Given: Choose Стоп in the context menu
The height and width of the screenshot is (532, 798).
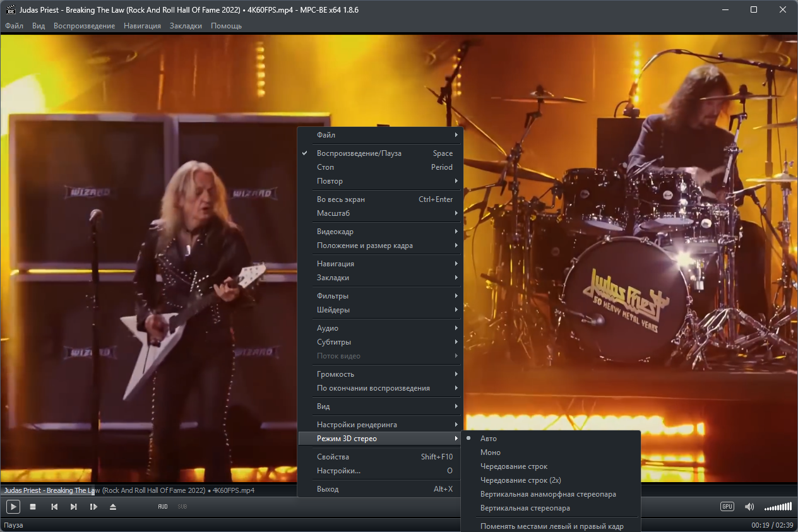Looking at the screenshot, I should [x=381, y=167].
